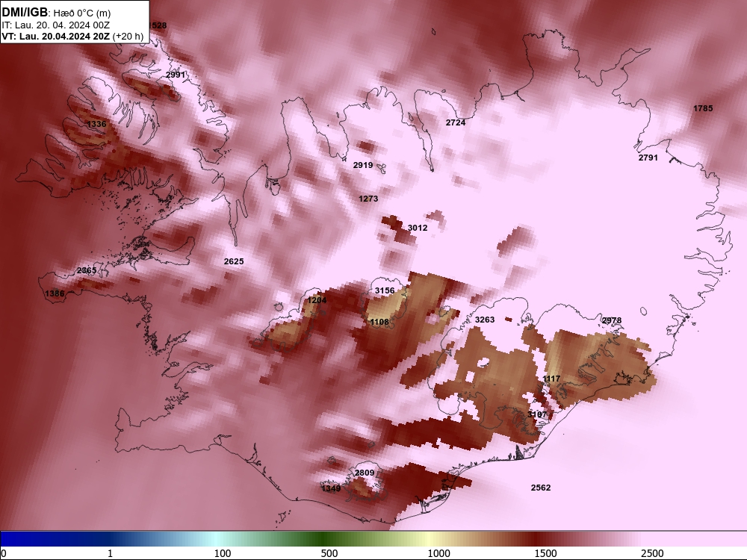This screenshot has height=560, width=747.
Task: Click the 2365 value label
Action: [87, 270]
